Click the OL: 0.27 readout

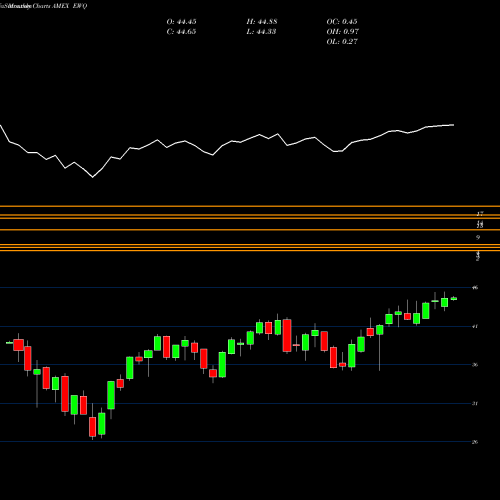click(x=342, y=42)
